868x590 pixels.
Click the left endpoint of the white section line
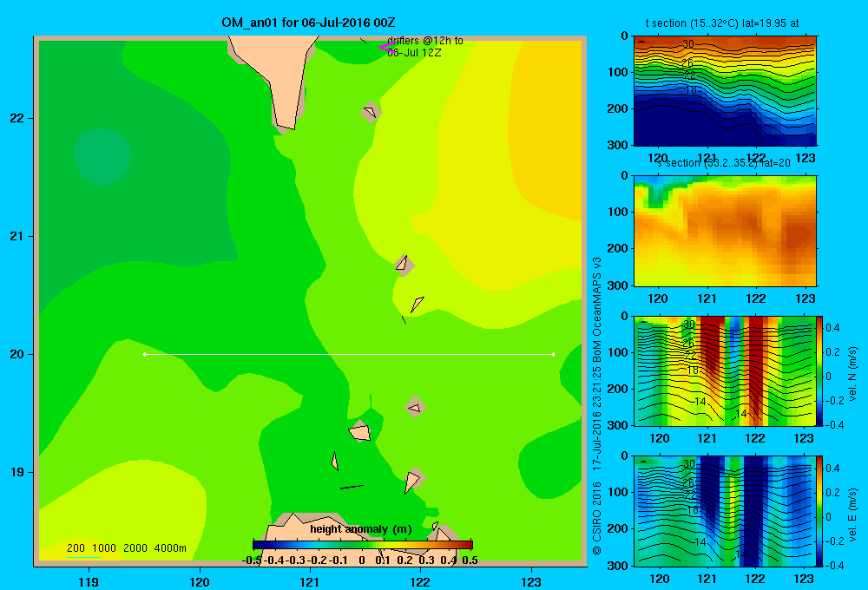[x=144, y=354]
